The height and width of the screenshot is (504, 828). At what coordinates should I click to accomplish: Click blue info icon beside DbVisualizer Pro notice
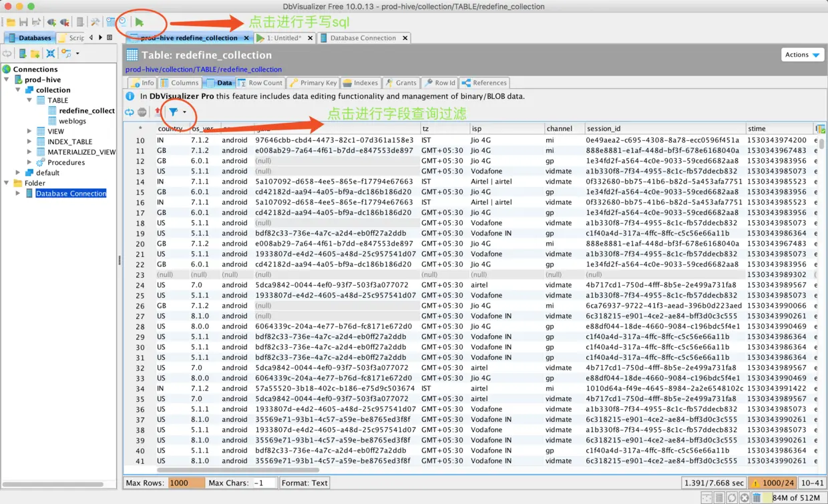click(x=131, y=96)
